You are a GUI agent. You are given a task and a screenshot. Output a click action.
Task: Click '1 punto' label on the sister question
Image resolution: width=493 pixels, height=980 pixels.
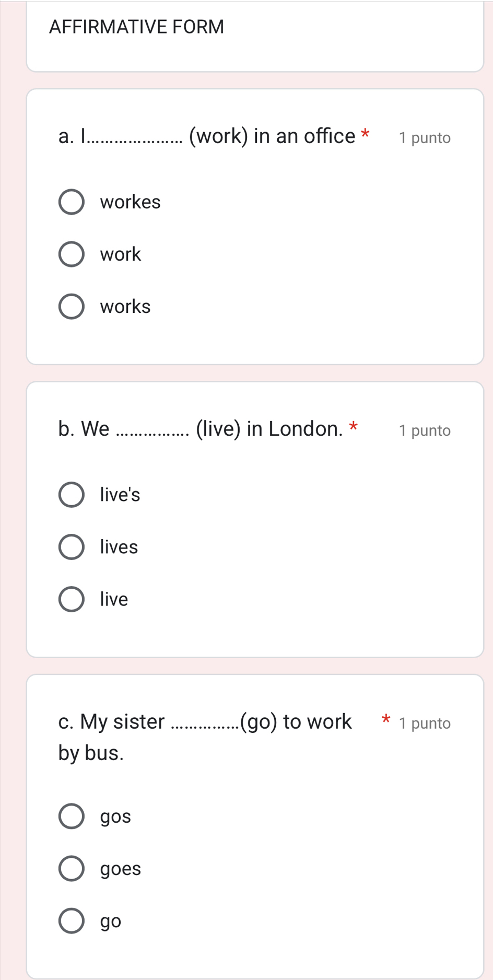(x=424, y=724)
